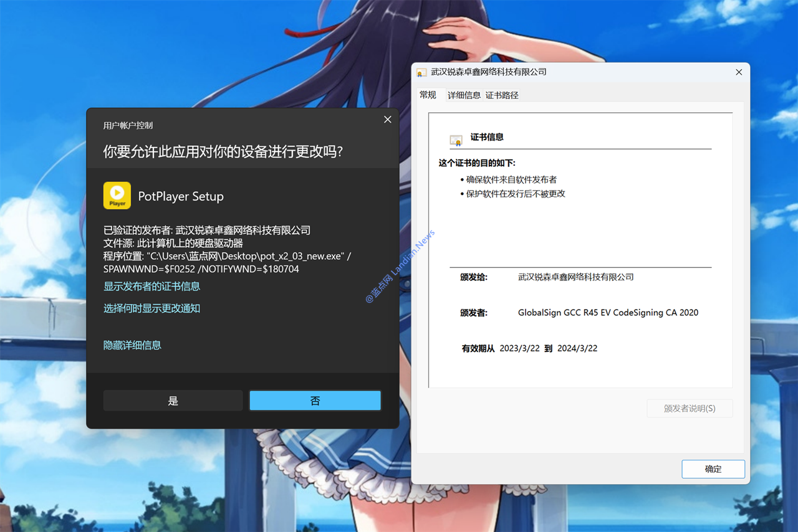Click GlobalSign GCC R45 EV CodeSigning CA 2020
This screenshot has width=798, height=532.
[x=608, y=313]
